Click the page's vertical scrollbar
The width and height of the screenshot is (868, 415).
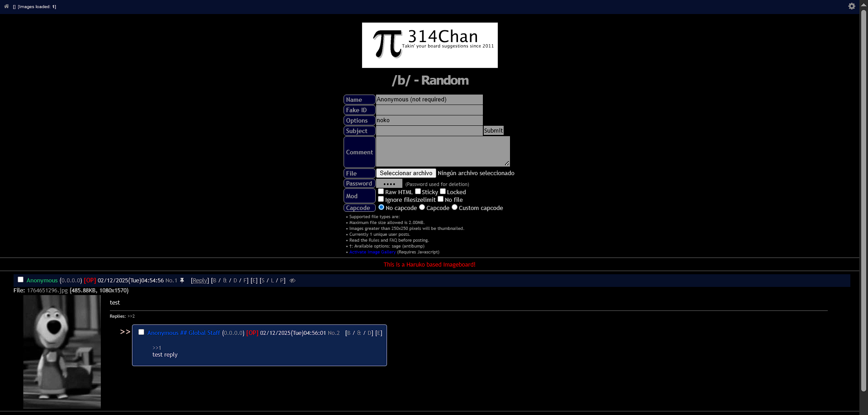point(863,204)
